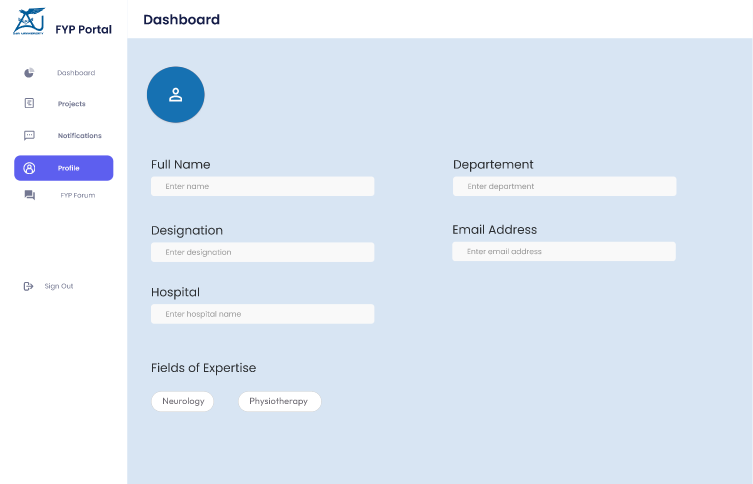Go to Projects in the sidebar
The width and height of the screenshot is (753, 484).
pos(72,104)
